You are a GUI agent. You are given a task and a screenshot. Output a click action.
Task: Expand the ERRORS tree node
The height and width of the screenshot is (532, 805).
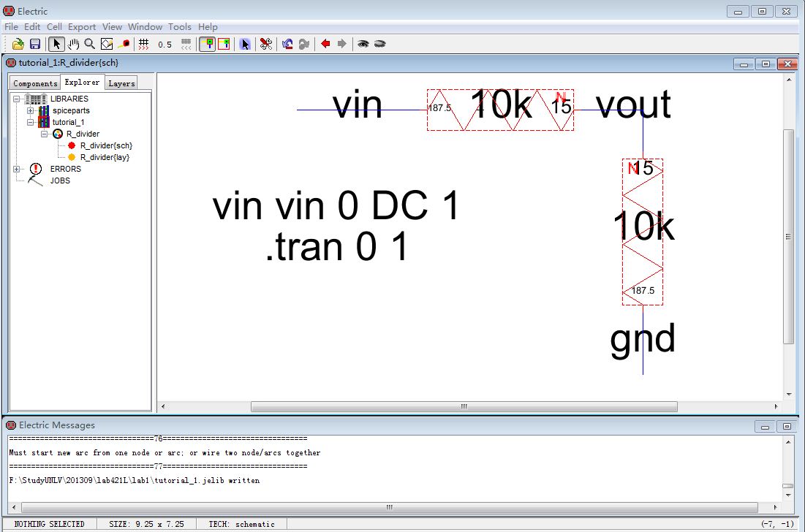(16, 169)
